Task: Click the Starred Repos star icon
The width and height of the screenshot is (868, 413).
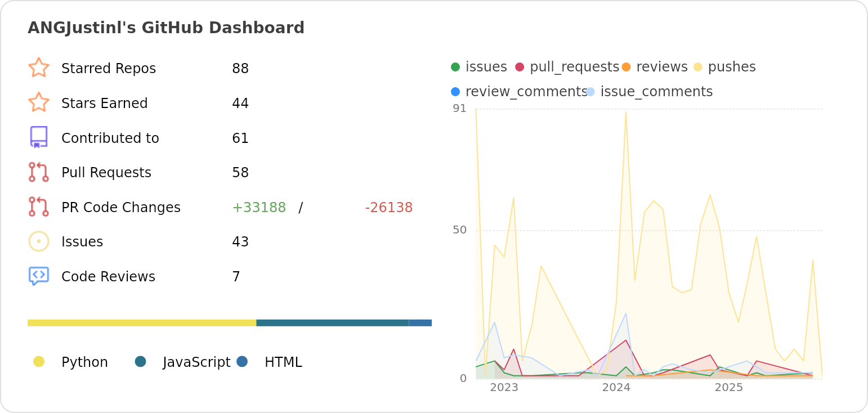Action: click(x=39, y=68)
